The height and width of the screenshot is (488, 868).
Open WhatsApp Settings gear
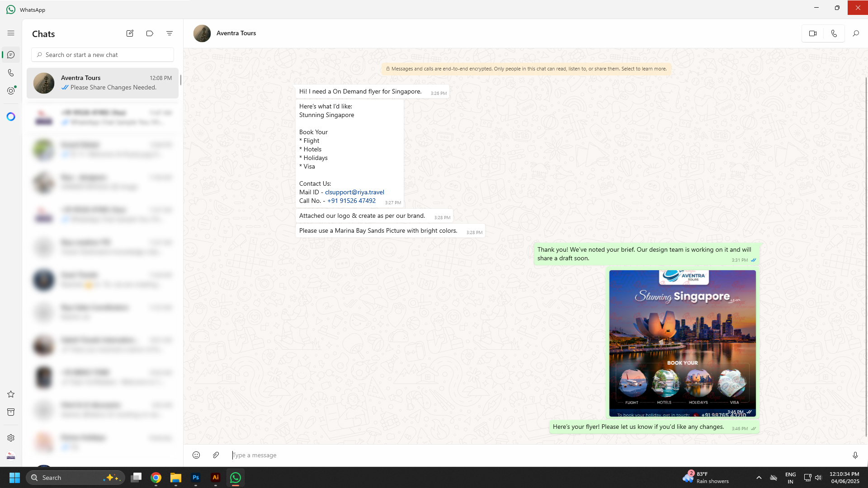pos(11,438)
